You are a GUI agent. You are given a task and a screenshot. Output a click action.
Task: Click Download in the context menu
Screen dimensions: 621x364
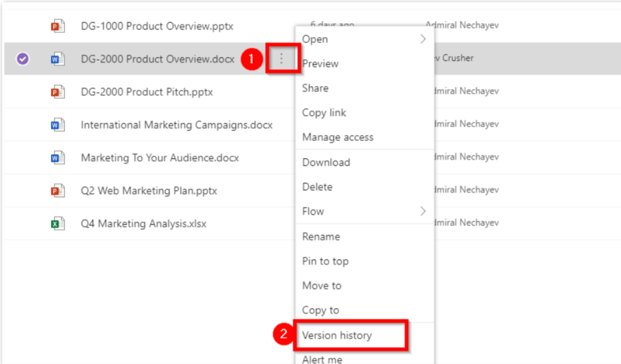326,162
